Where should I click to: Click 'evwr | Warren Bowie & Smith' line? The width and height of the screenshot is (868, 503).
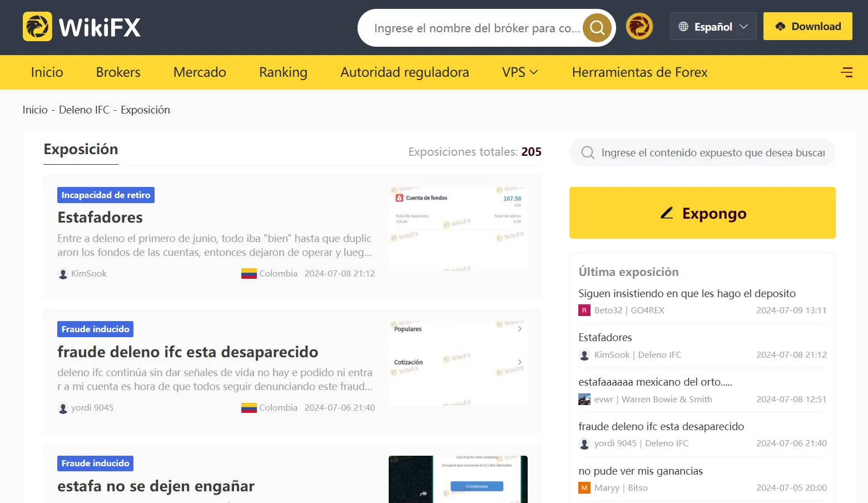pos(653,400)
